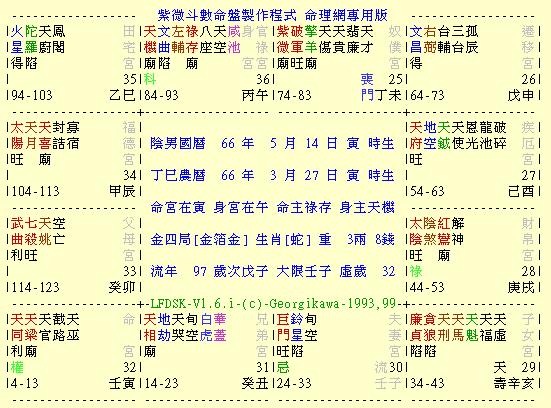The width and height of the screenshot is (551, 408).
Task: Click the stem-branch label "癸卯"
Action: click(122, 287)
